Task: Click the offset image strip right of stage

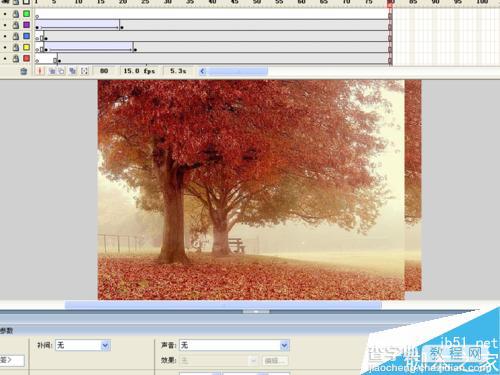Action: coord(413,185)
